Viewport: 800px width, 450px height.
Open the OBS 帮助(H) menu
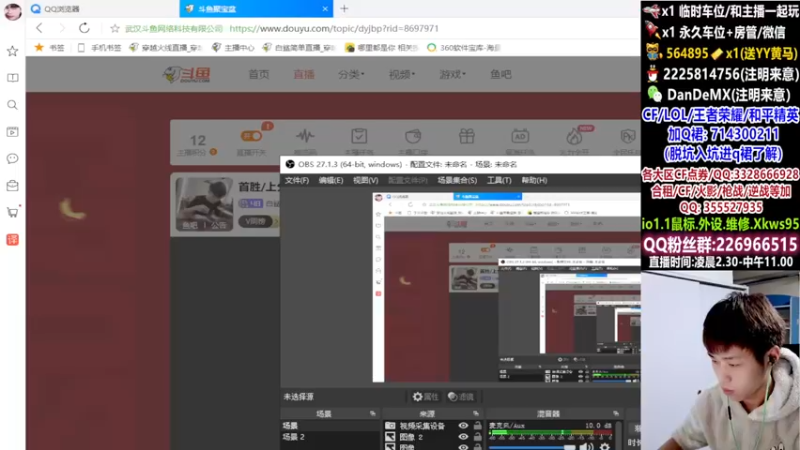pyautogui.click(x=534, y=180)
